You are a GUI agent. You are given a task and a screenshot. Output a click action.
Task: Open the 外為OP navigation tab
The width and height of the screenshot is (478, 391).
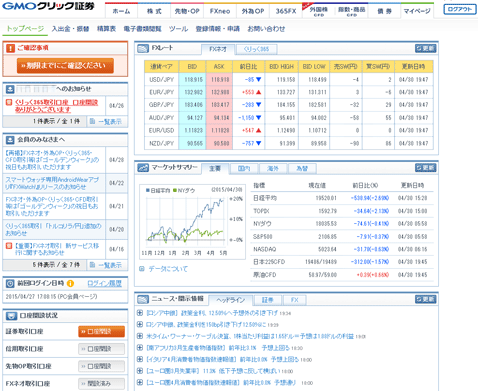253,11
